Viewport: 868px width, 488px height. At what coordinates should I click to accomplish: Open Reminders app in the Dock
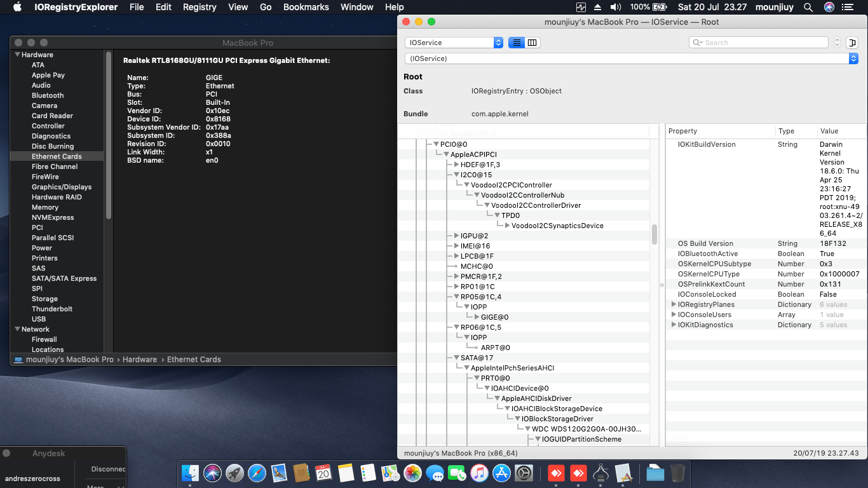click(x=369, y=473)
